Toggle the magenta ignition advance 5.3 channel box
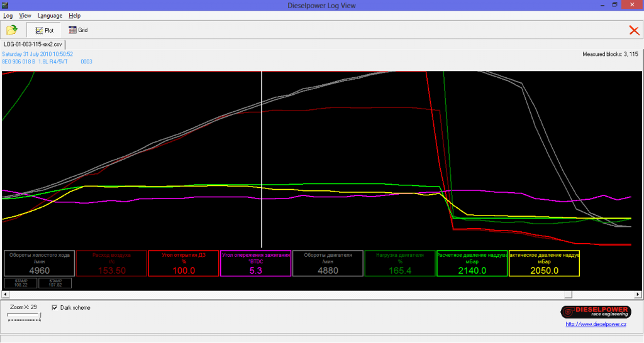 (x=255, y=263)
